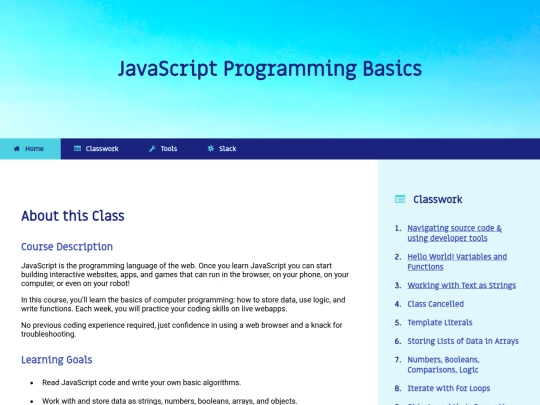Click the Slack logo icon
Viewport: 540px width, 405px height.
(211, 148)
